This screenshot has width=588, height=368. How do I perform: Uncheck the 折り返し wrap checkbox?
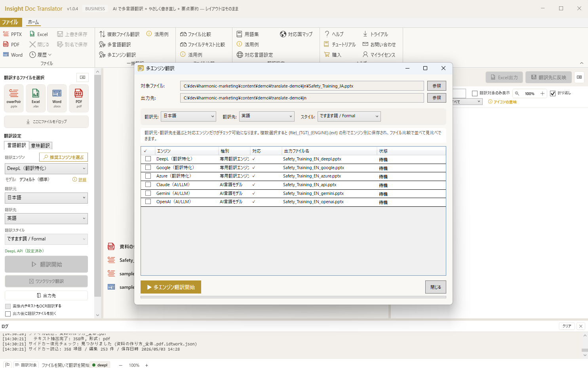click(x=553, y=93)
